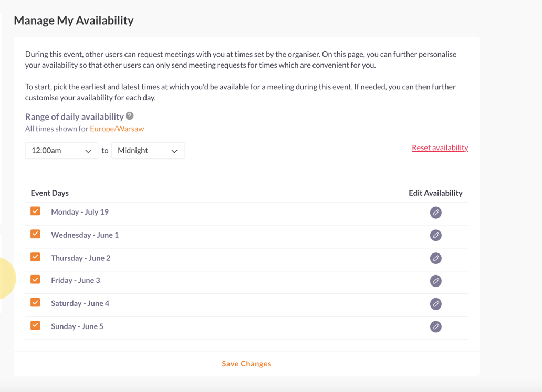
Task: Save Changes to your availability
Action: coord(246,363)
